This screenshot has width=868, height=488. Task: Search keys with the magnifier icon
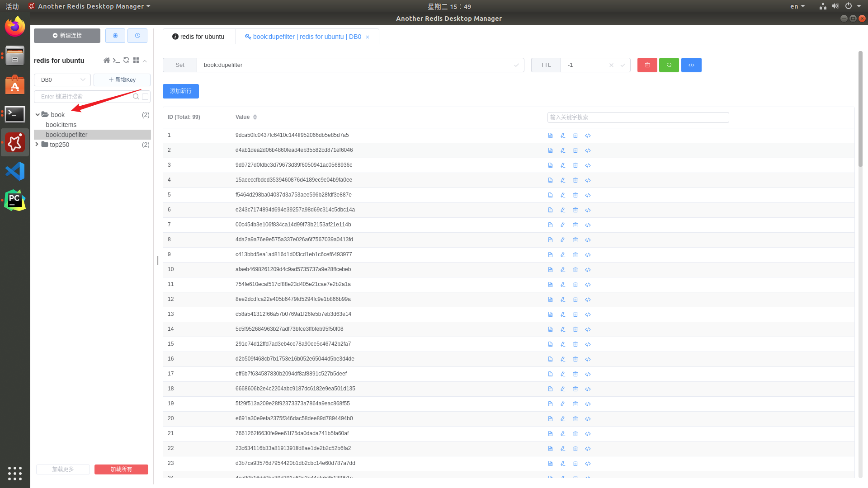136,96
